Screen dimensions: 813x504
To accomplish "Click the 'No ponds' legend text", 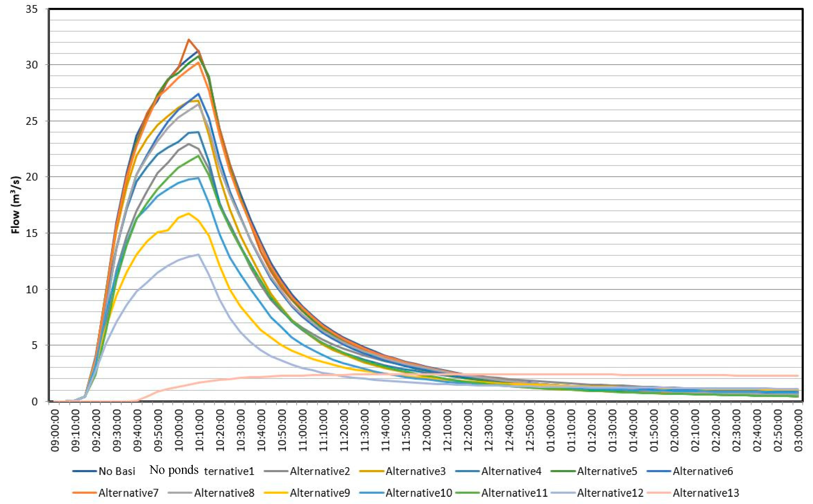I will (174, 470).
